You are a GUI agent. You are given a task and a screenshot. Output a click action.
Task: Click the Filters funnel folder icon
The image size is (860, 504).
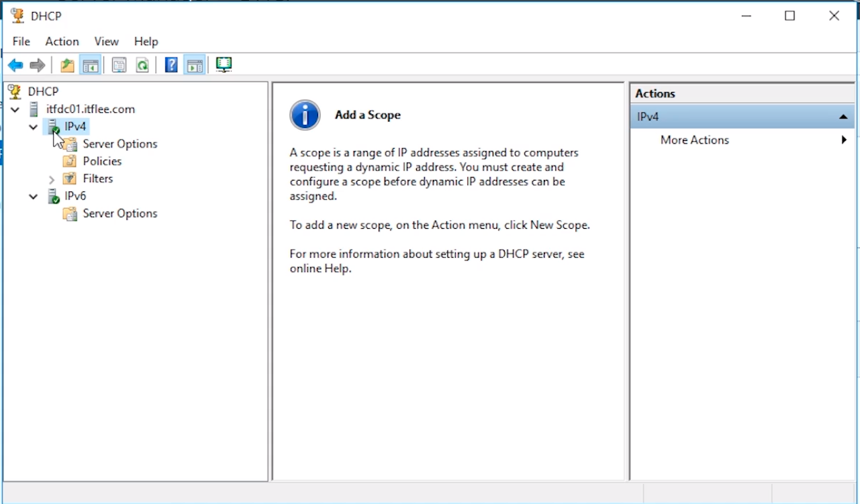[x=70, y=179]
